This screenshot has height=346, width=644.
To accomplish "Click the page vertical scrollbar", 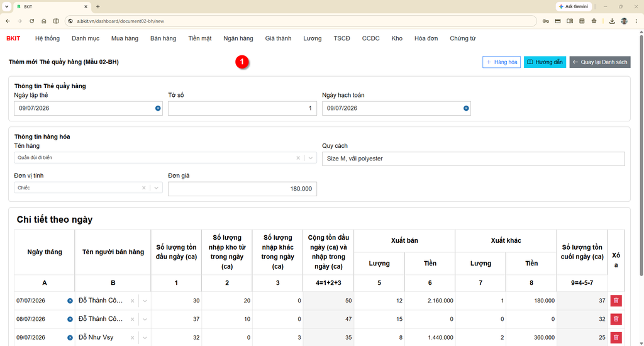I will tap(641, 156).
